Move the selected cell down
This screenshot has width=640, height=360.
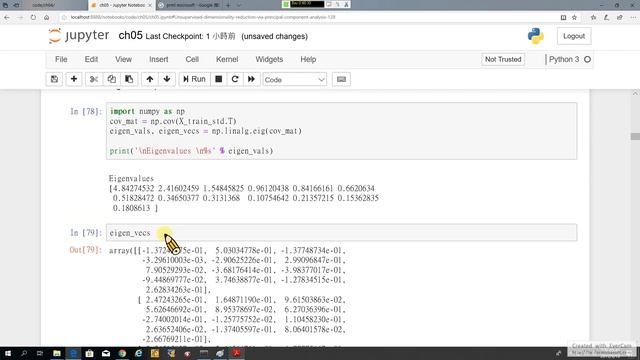point(167,79)
